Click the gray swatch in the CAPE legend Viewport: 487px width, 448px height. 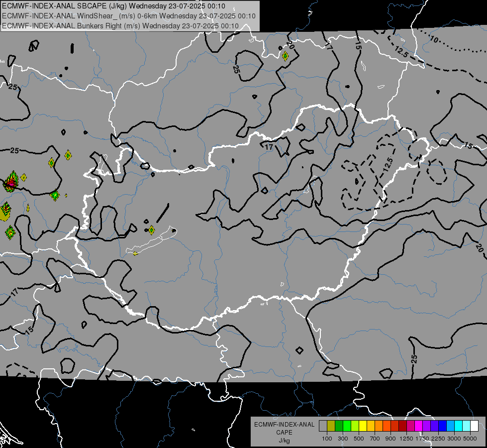pos(323,426)
